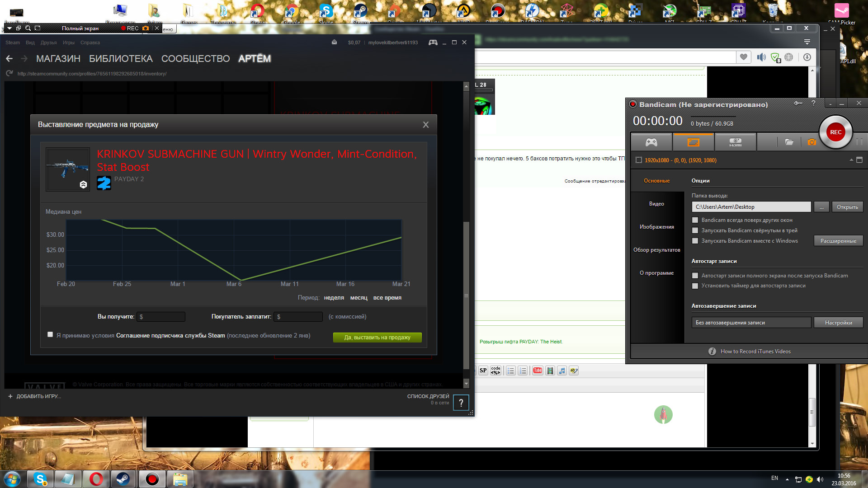Switch to Видео section in Bandicam
The width and height of the screenshot is (868, 488).
(656, 204)
